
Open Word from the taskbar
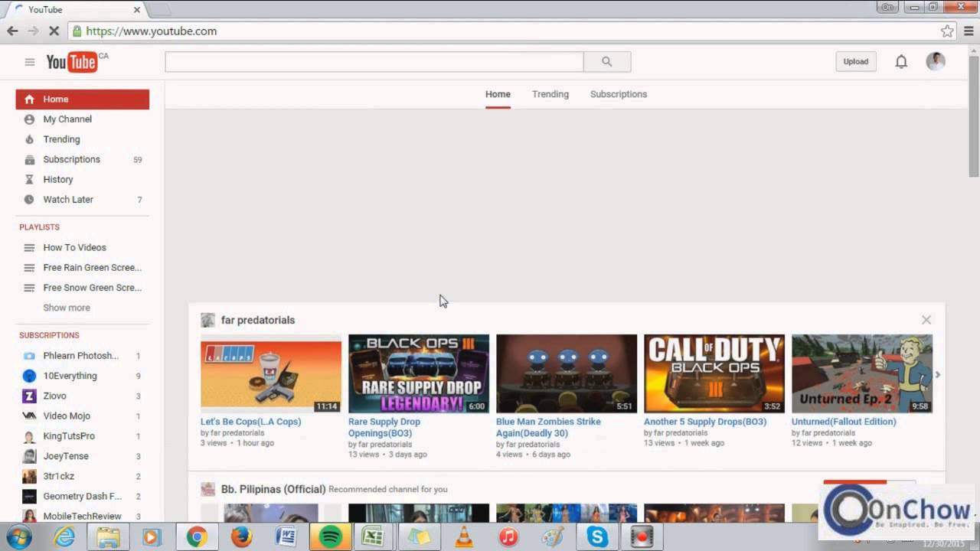point(286,537)
